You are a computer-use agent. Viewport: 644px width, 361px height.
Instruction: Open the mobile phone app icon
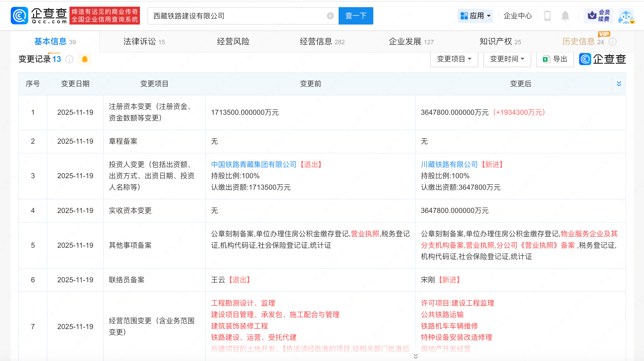[x=547, y=16]
